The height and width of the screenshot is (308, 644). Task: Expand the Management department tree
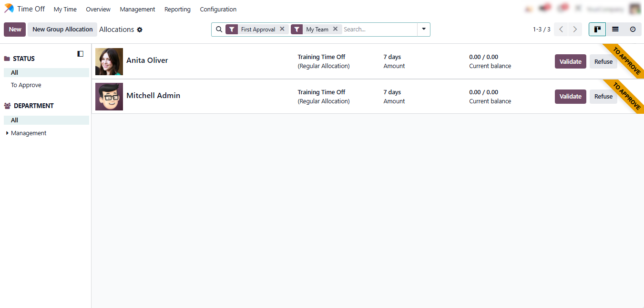coord(7,133)
